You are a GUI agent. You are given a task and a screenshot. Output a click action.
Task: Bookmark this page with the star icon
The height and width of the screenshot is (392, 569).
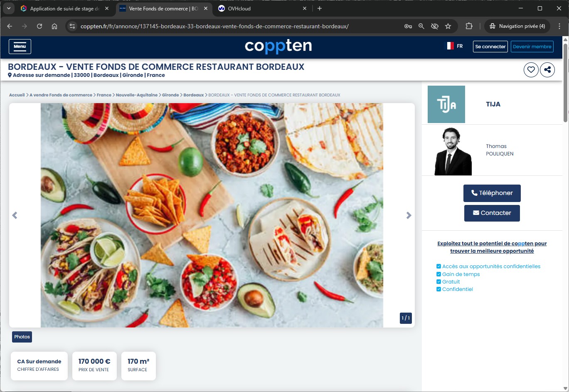(448, 26)
